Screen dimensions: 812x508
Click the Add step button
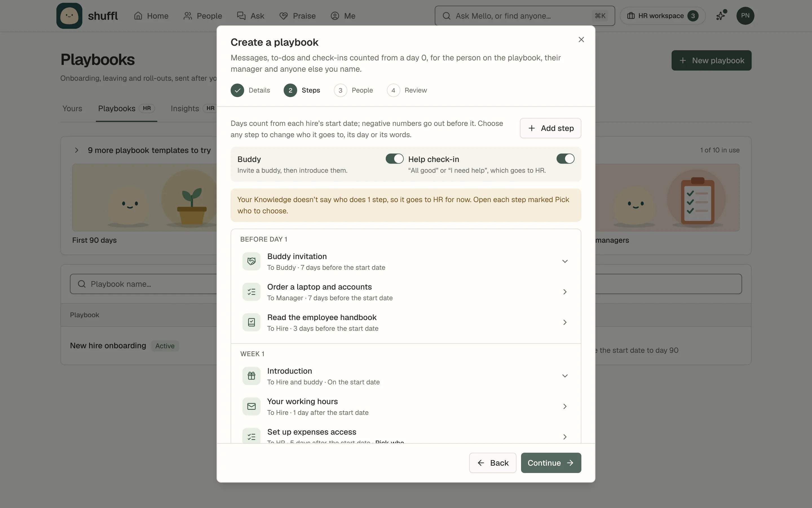(x=550, y=128)
